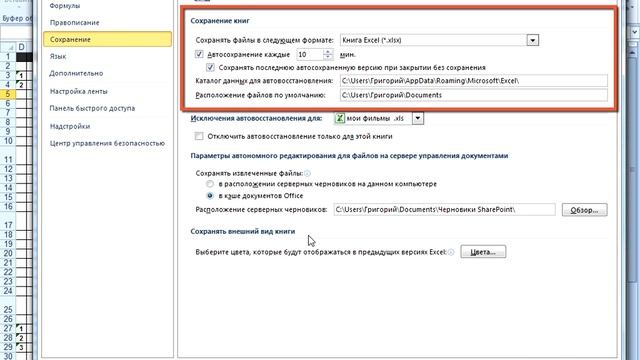Click the Сохранение книг section heading
This screenshot has height=360, width=640.
220,20
